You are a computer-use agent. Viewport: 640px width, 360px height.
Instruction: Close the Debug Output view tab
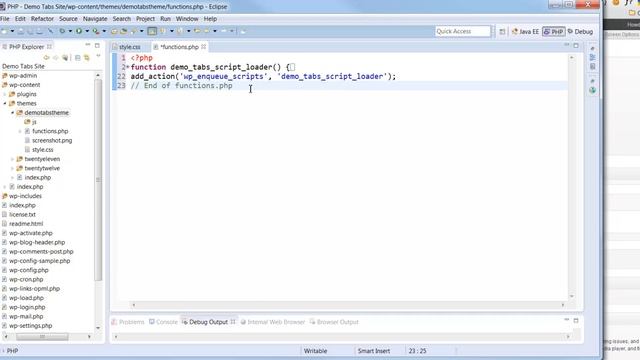point(233,322)
